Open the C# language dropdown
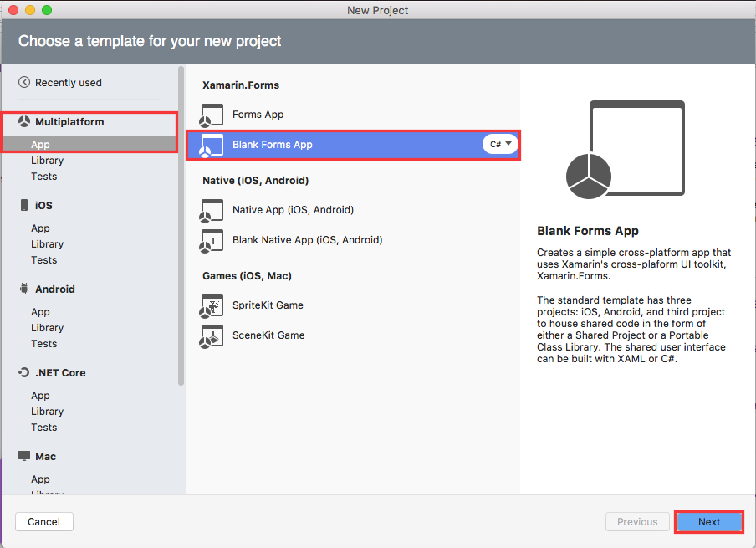 click(x=500, y=144)
